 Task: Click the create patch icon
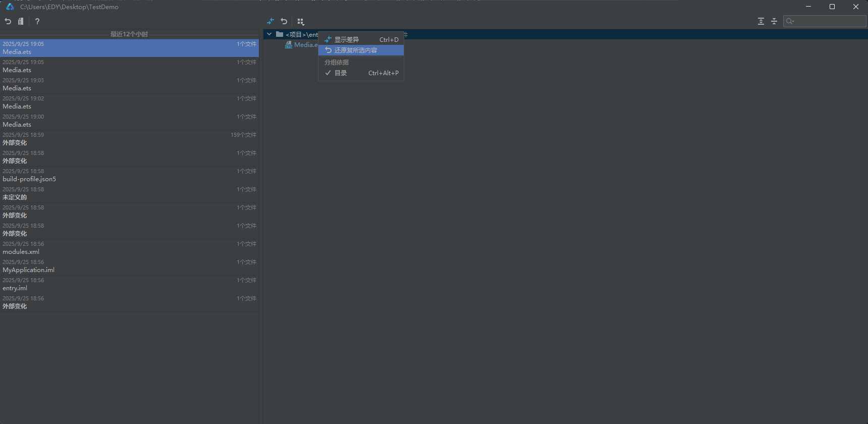pyautogui.click(x=21, y=21)
